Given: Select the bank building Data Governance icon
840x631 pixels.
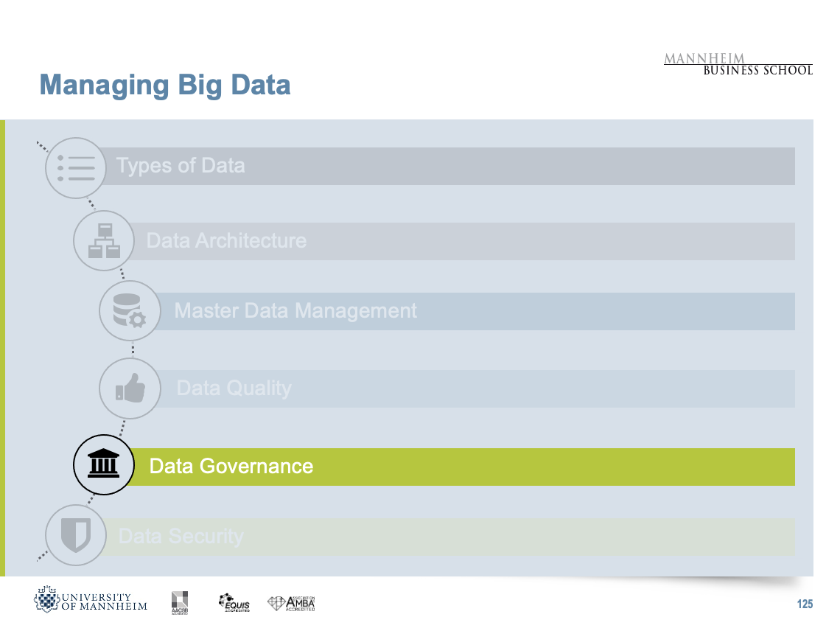Looking at the screenshot, I should [x=104, y=465].
